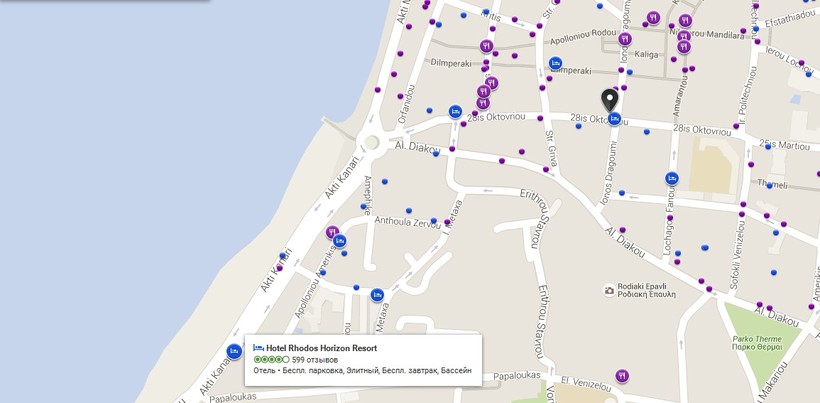Select restaurant marker near Apolloniou Amerikis
Image resolution: width=820 pixels, height=403 pixels.
pos(332,232)
